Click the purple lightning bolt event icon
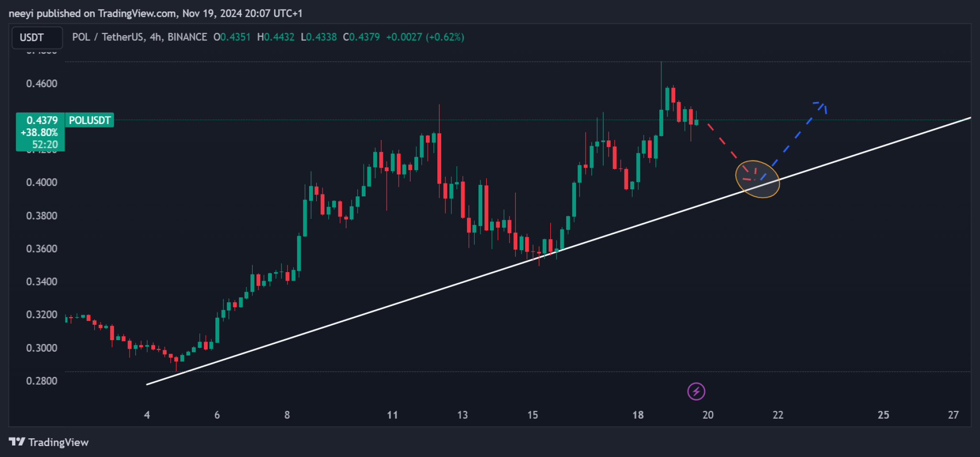Screen dimensions: 980x457 696,391
